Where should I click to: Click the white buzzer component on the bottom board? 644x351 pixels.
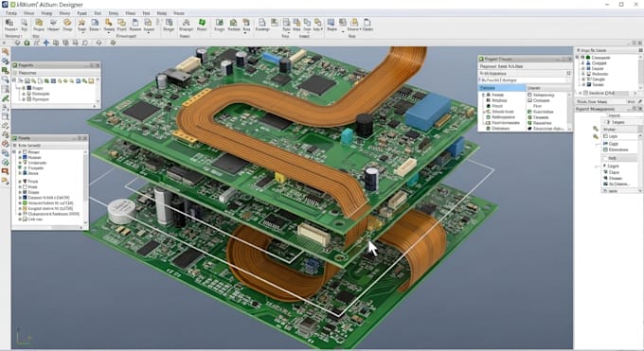point(121,211)
